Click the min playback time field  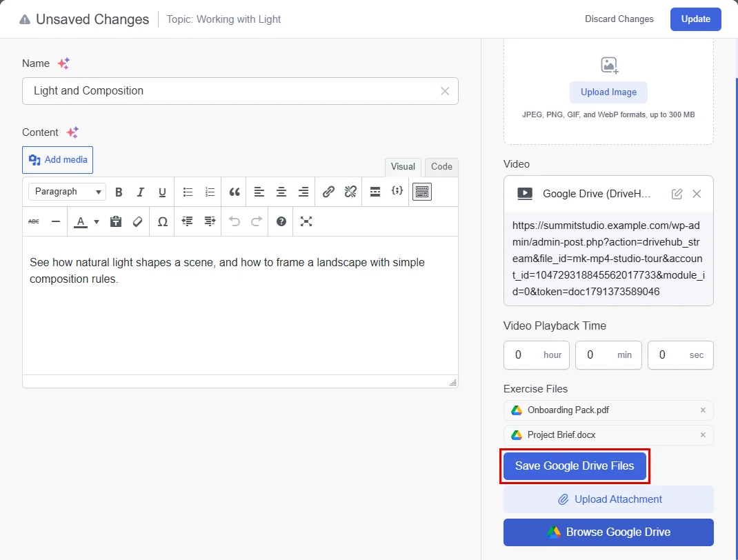[x=608, y=355]
